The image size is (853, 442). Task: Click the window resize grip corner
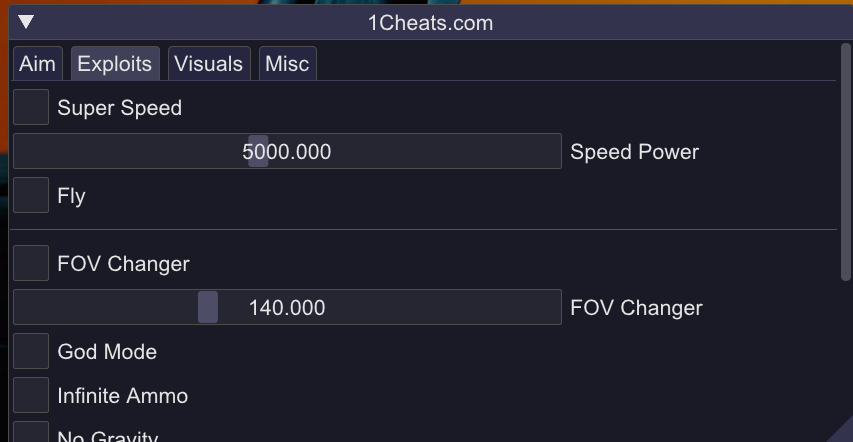[x=843, y=433]
